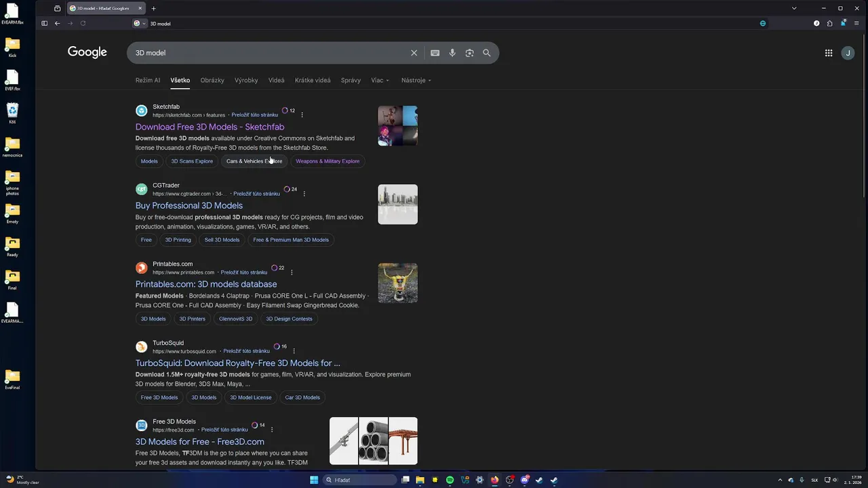Screen dimensions: 868x488
Task: Open more options for CGTrader result
Action: pyautogui.click(x=304, y=193)
